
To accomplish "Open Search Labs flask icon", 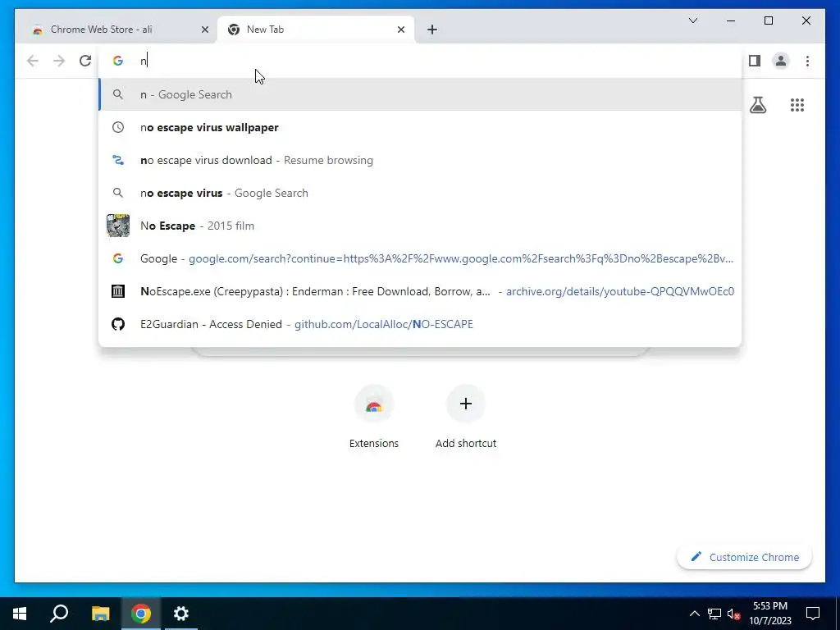I will pyautogui.click(x=757, y=105).
